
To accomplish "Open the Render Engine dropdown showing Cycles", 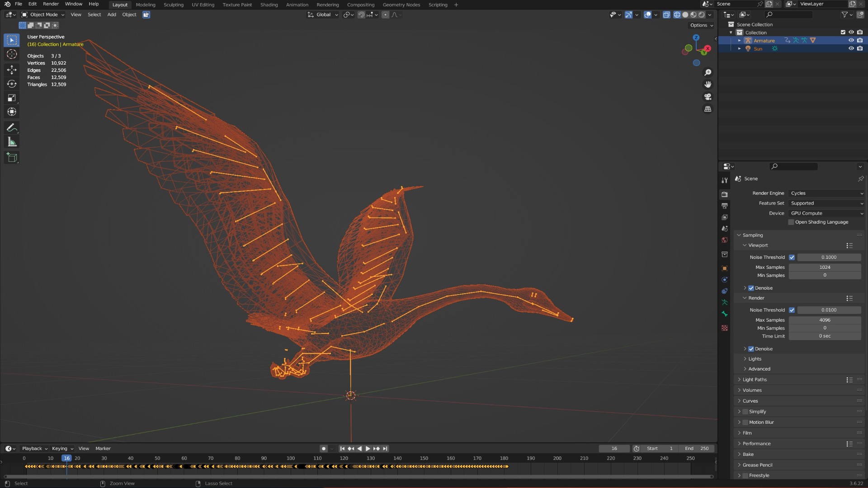I will (x=826, y=193).
